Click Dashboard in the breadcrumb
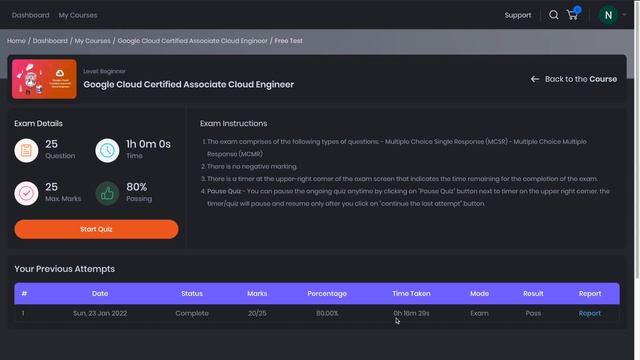The image size is (640, 360). 50,41
